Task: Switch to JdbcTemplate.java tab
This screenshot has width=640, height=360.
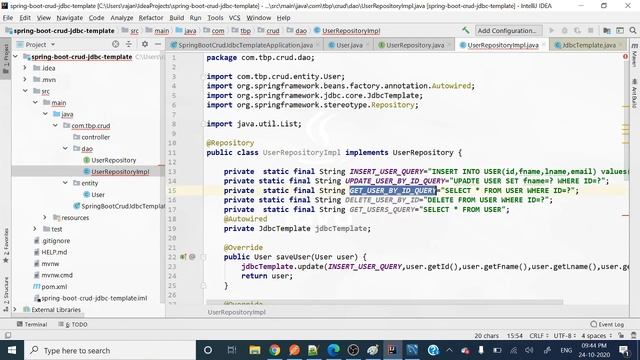Action: pyautogui.click(x=589, y=45)
